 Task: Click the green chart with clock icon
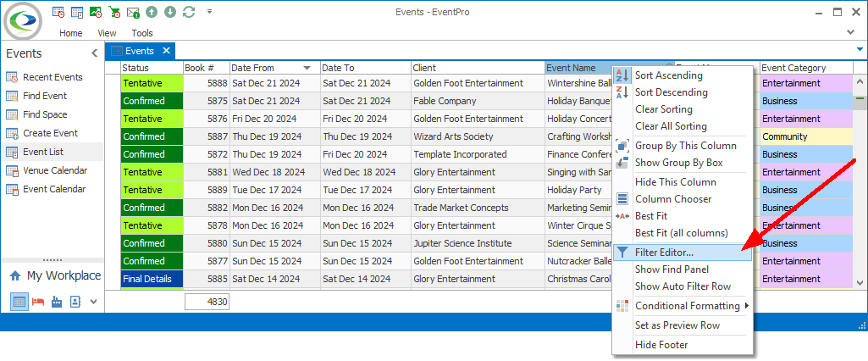pyautogui.click(x=95, y=12)
